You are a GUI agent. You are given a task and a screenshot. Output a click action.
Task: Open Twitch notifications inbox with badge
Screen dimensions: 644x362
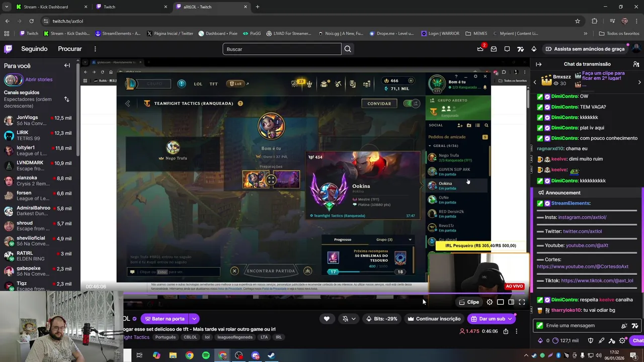click(480, 49)
